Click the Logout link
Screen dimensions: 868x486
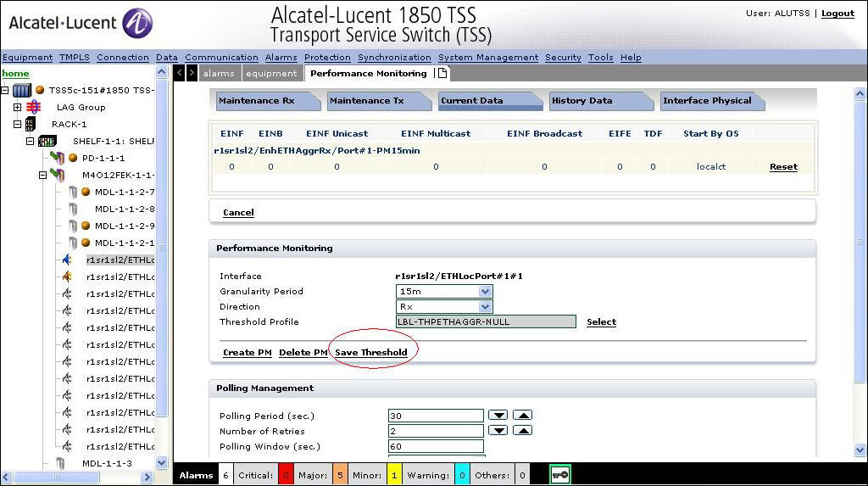[x=837, y=14]
